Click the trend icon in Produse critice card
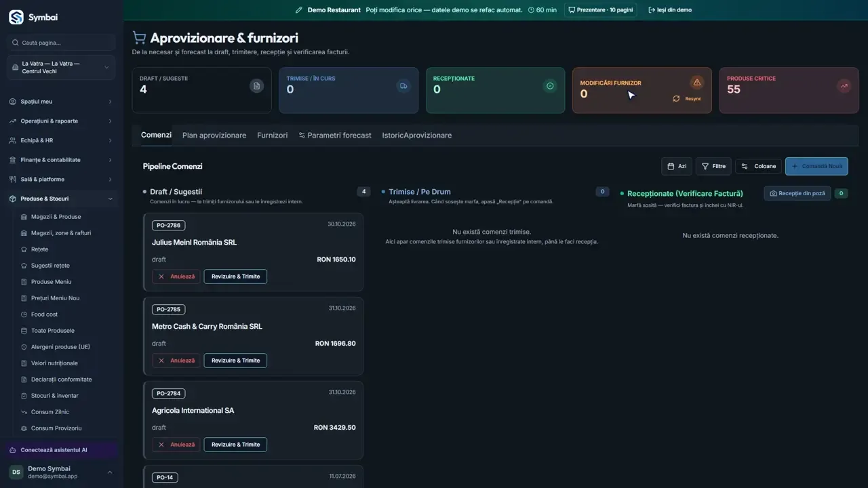Viewport: 868px width, 488px height. click(x=844, y=86)
